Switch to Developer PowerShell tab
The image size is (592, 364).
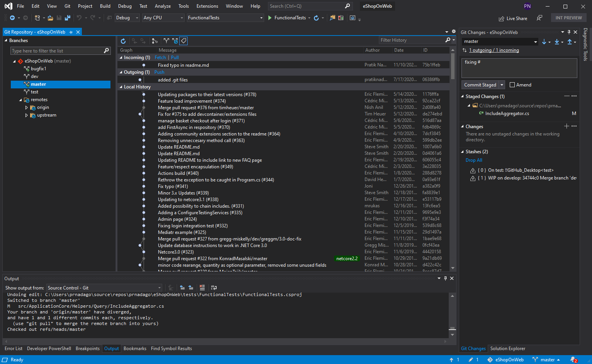click(x=49, y=349)
